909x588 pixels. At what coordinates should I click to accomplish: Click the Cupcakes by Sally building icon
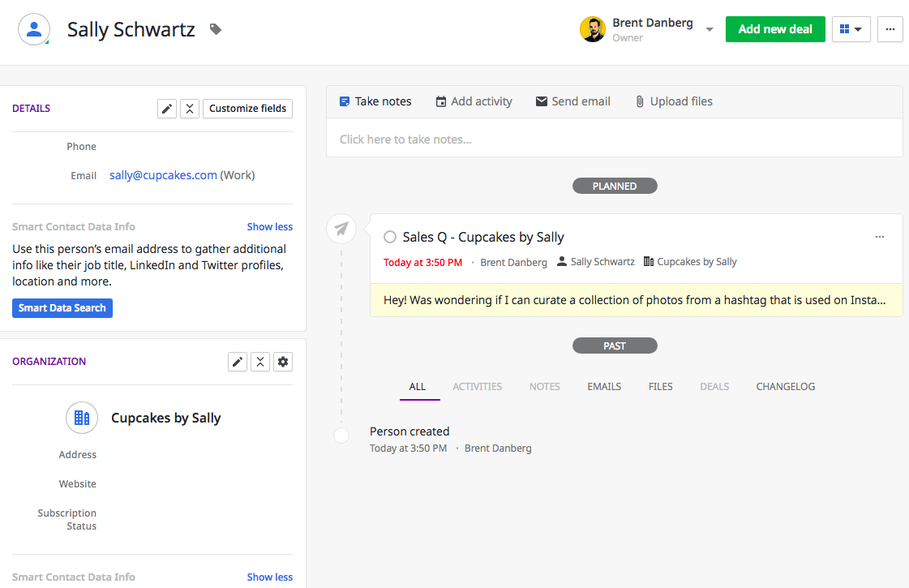(x=82, y=418)
